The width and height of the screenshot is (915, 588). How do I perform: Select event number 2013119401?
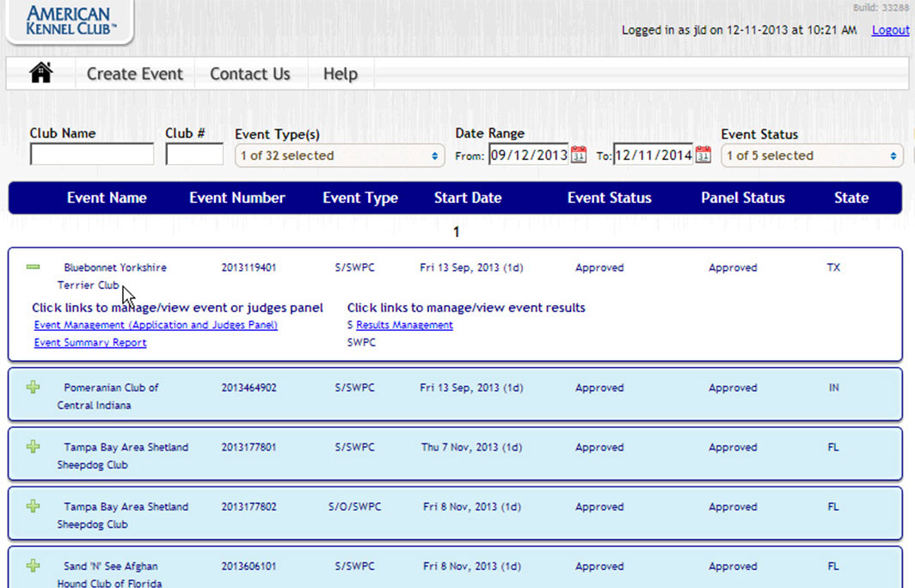pos(249,267)
